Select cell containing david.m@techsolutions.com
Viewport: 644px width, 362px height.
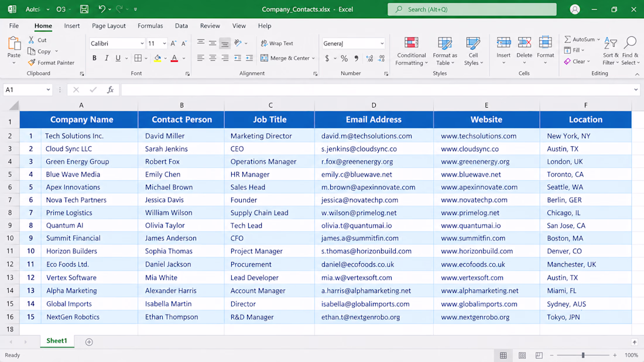374,136
